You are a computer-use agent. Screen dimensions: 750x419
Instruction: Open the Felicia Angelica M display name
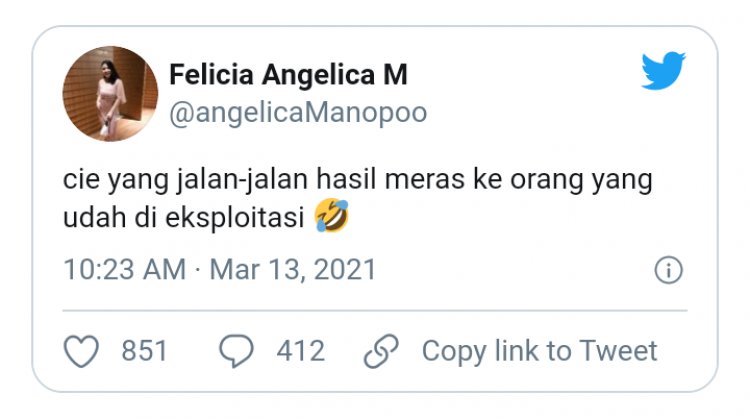pos(288,75)
